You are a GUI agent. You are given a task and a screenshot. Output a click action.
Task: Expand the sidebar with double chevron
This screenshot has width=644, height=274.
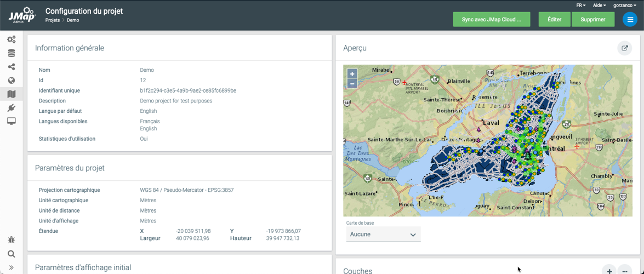[11, 268]
